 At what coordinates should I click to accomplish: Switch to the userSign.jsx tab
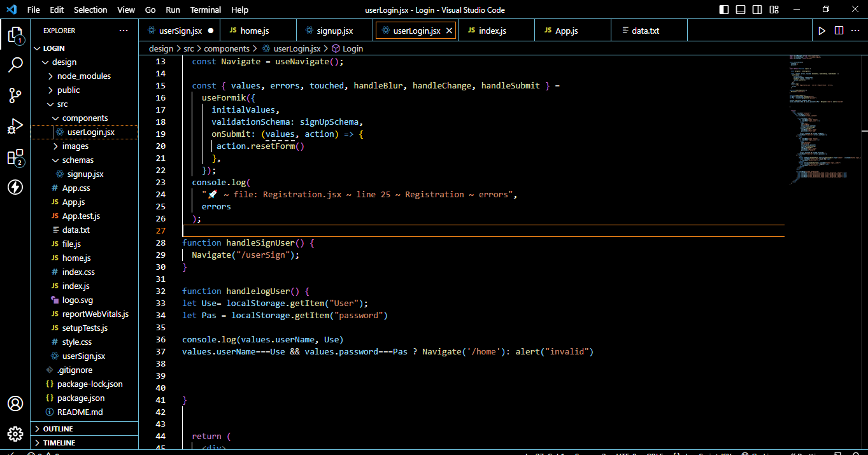[x=179, y=31]
